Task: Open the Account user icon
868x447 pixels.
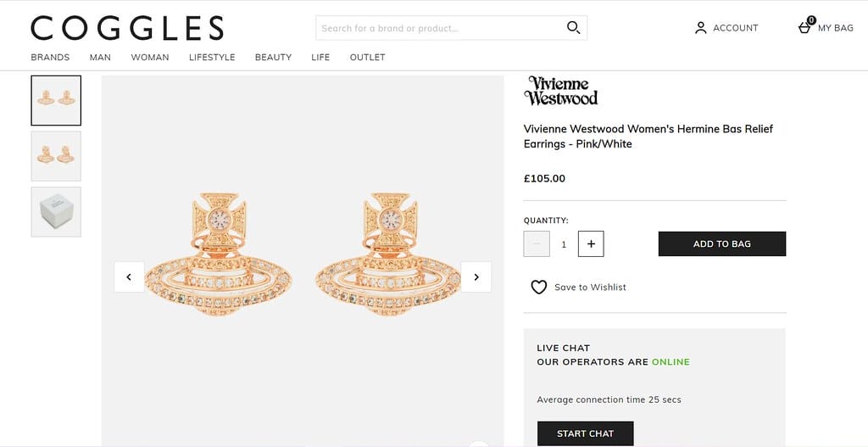Action: pyautogui.click(x=700, y=28)
